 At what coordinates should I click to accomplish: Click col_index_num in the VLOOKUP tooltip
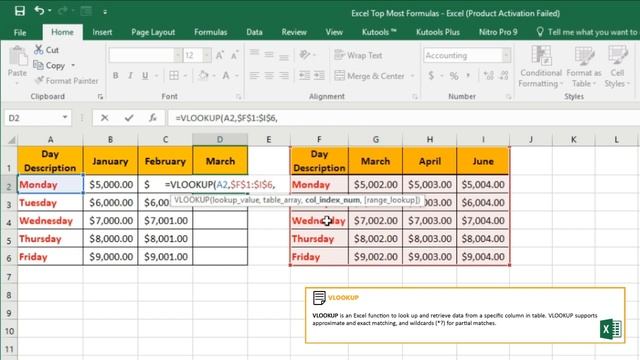(333, 200)
